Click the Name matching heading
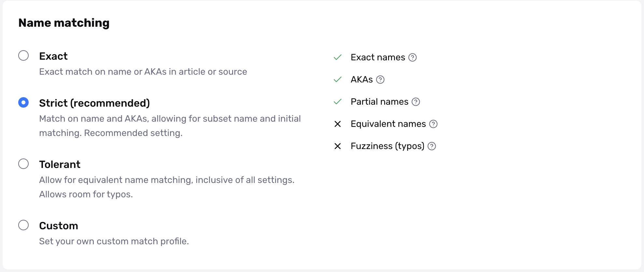This screenshot has width=644, height=272. tap(64, 23)
